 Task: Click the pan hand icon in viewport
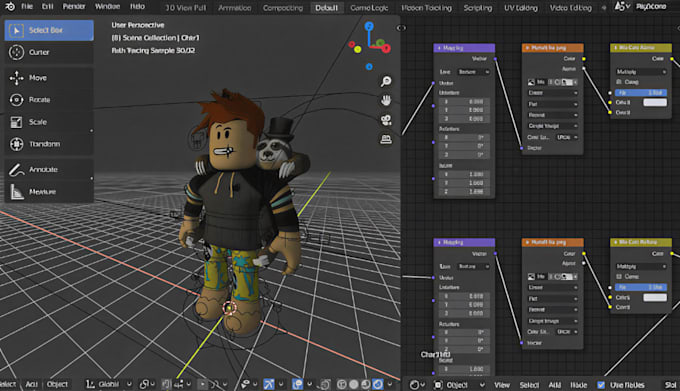point(386,101)
